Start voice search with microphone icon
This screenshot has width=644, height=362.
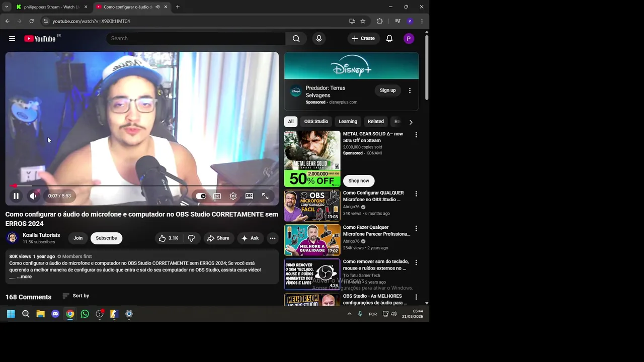pos(319,39)
